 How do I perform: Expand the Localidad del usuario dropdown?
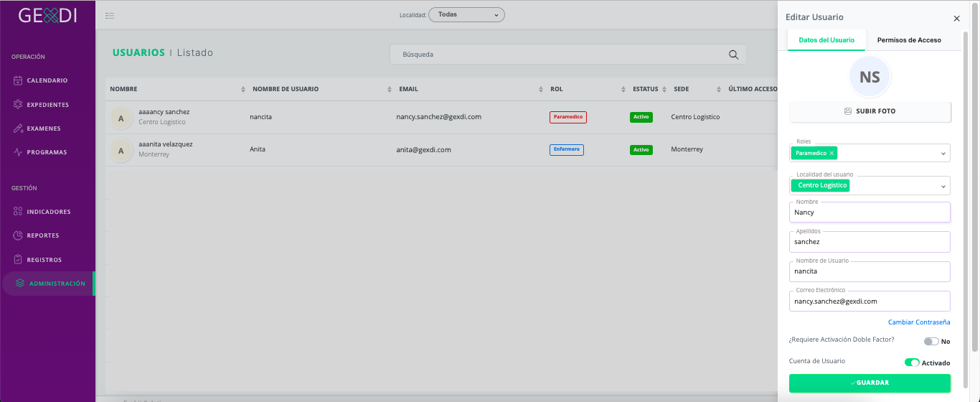tap(943, 186)
